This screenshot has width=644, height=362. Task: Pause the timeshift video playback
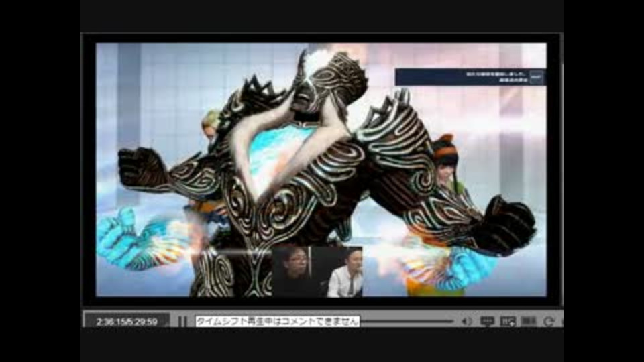(182, 321)
